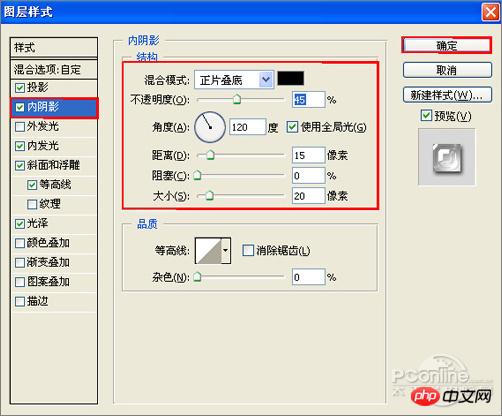Image resolution: width=502 pixels, height=416 pixels.
Task: Enable the 渐变叠加 gradient overlay checkbox
Action: [20, 263]
